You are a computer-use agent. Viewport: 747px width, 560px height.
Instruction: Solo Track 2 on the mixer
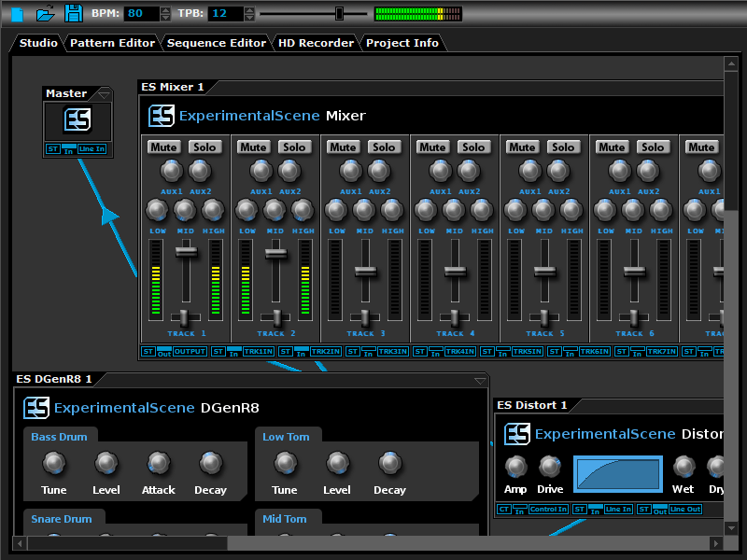pyautogui.click(x=295, y=147)
